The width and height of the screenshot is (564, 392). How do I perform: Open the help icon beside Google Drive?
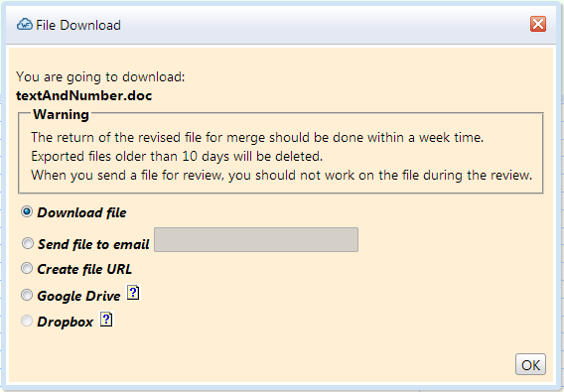coord(133,293)
